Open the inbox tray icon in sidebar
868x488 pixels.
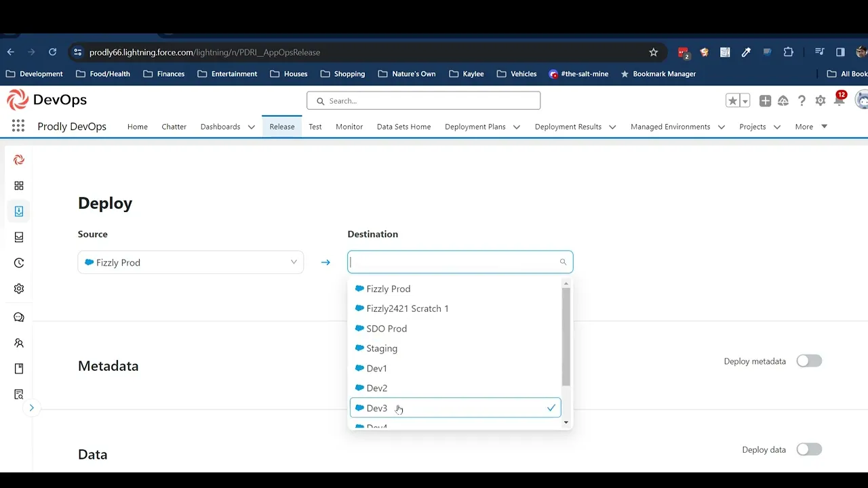tap(19, 237)
